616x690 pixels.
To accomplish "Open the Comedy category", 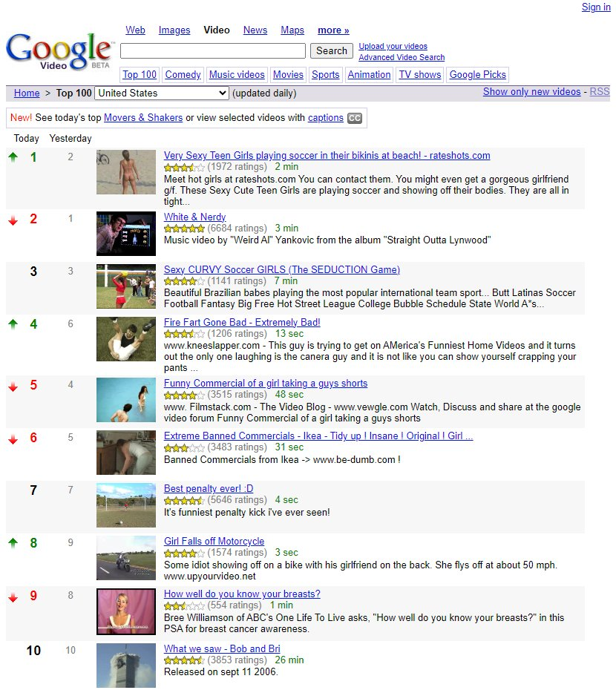I will click(183, 74).
